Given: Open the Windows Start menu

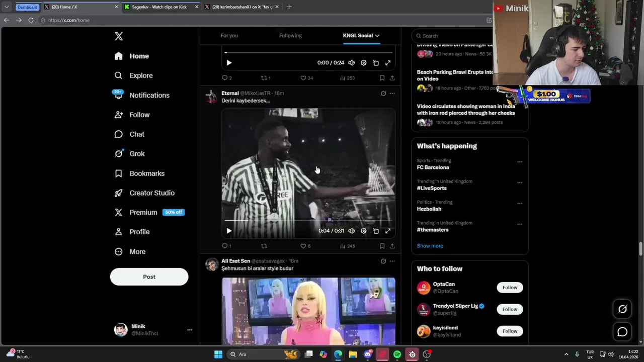Looking at the screenshot, I should [x=218, y=354].
